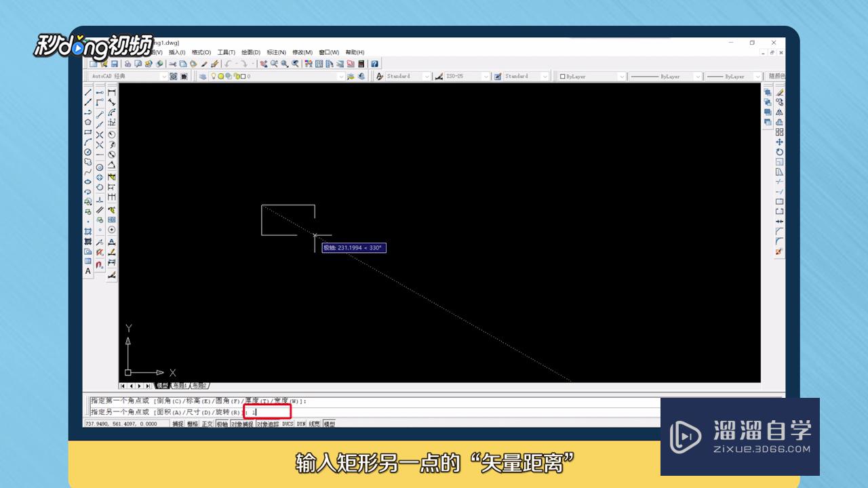Open the Layer Properties Manager icon
The height and width of the screenshot is (488, 868).
coord(203,77)
